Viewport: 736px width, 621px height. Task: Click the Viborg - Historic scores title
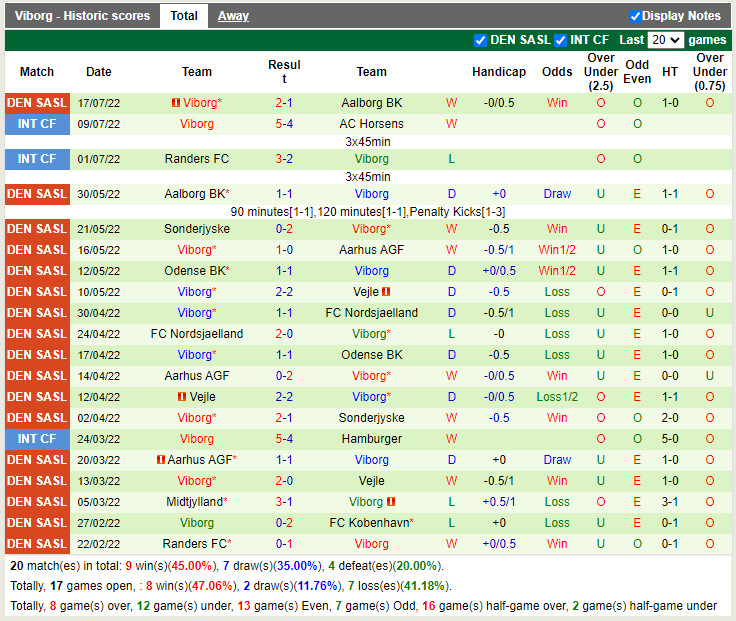point(82,16)
